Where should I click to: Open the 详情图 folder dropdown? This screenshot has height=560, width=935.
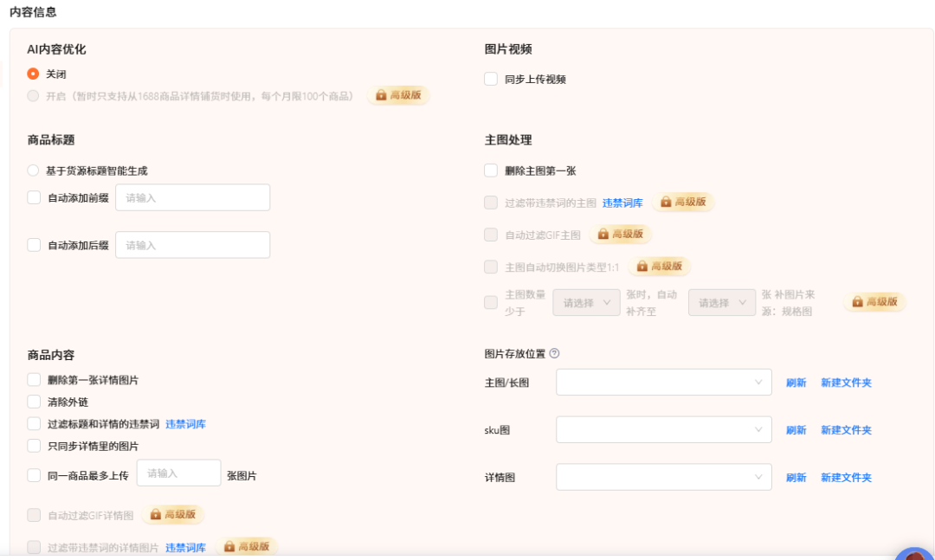pyautogui.click(x=664, y=477)
